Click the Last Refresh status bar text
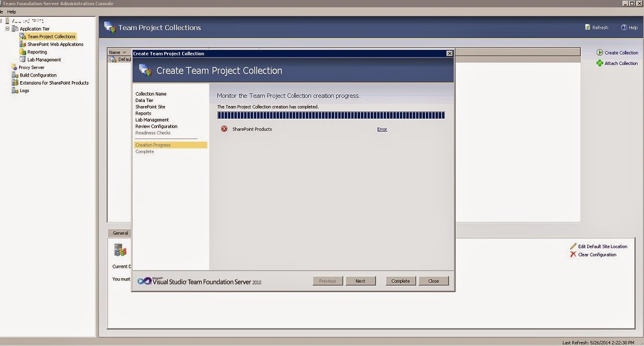The image size is (644, 346). [x=598, y=343]
